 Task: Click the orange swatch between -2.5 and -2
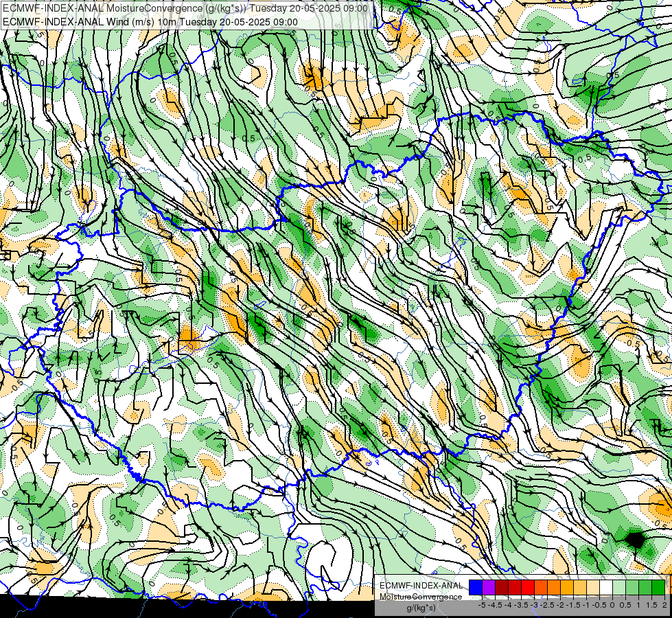click(554, 588)
